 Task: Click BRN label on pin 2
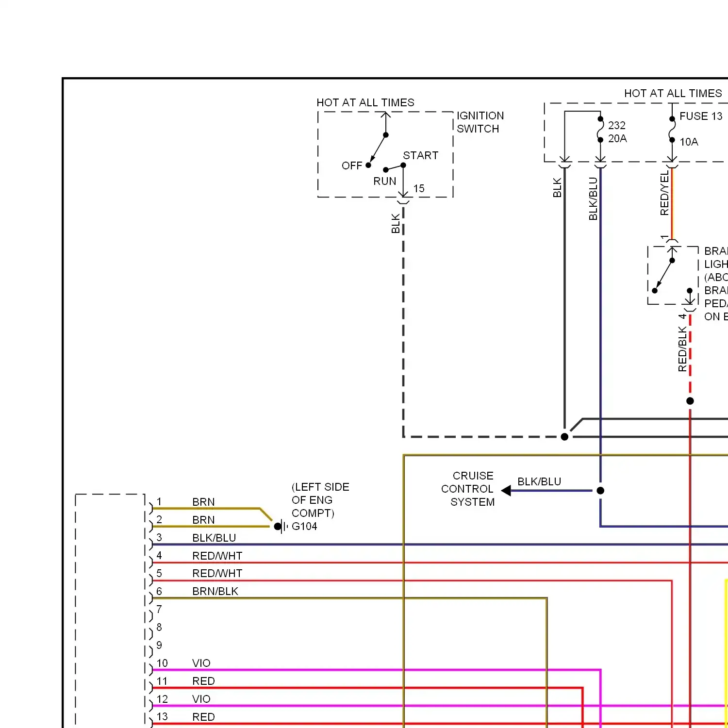tap(203, 520)
